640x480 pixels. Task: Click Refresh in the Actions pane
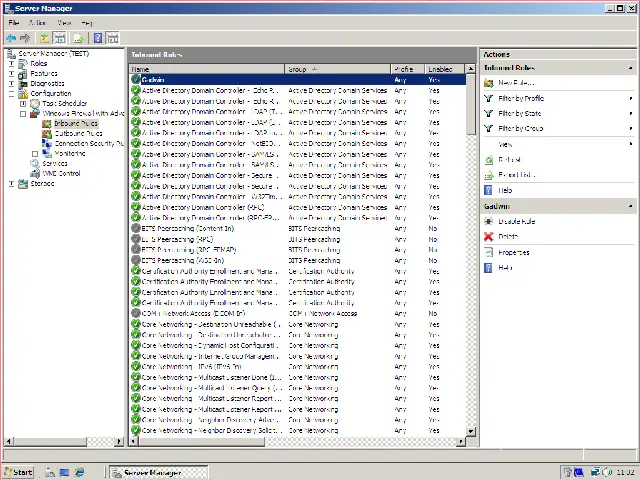[510, 160]
